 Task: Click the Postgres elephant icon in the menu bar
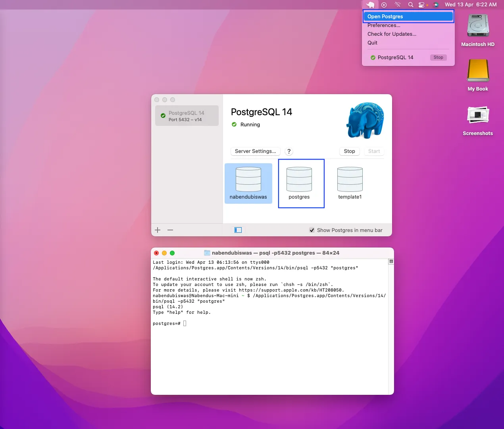pyautogui.click(x=370, y=5)
